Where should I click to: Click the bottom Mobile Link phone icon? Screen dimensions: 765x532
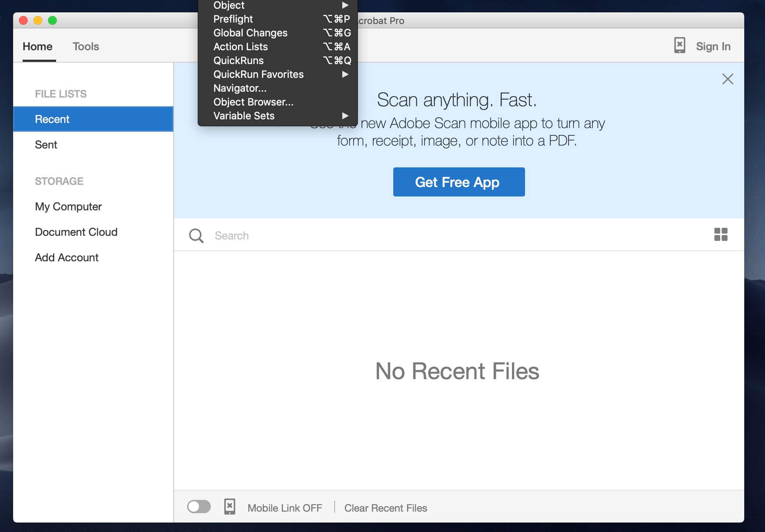[229, 507]
